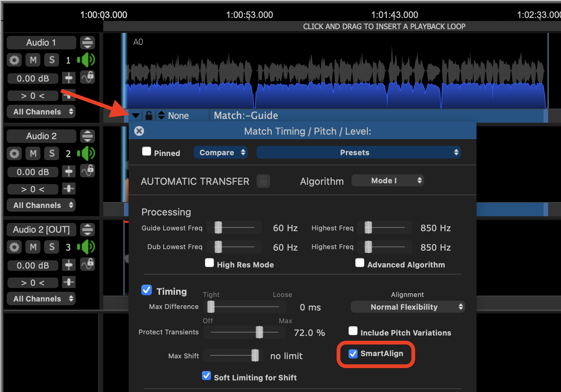Disable the SmartAlign checkbox
The image size is (561, 392).
[353, 354]
